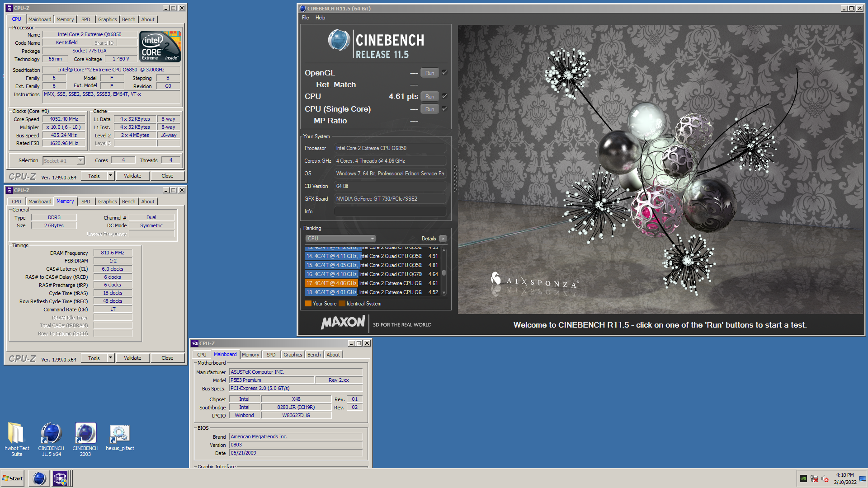Click Close button in CPU-Z Memory window
The height and width of the screenshot is (488, 868).
click(x=167, y=358)
